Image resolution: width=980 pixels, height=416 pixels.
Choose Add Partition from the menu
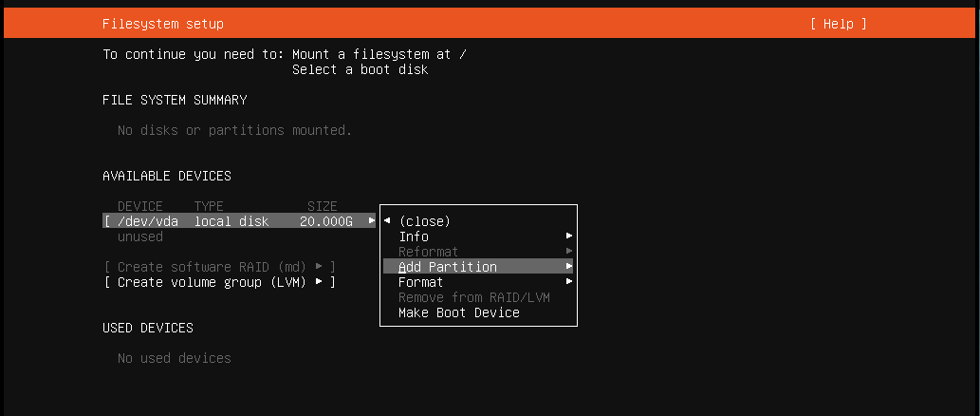[x=448, y=267]
